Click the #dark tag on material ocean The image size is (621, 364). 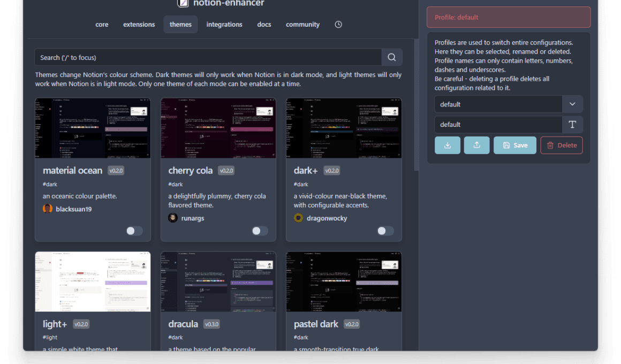point(50,184)
